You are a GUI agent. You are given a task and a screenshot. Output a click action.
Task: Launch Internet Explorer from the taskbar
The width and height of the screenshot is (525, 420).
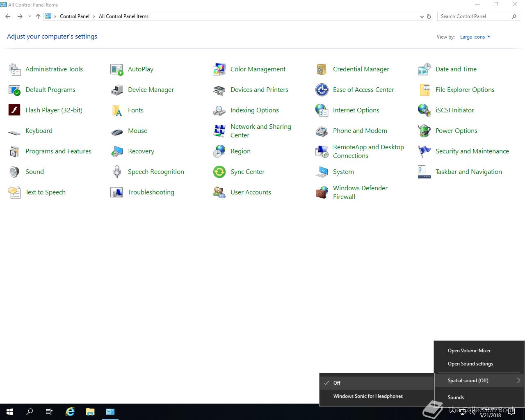(70, 412)
